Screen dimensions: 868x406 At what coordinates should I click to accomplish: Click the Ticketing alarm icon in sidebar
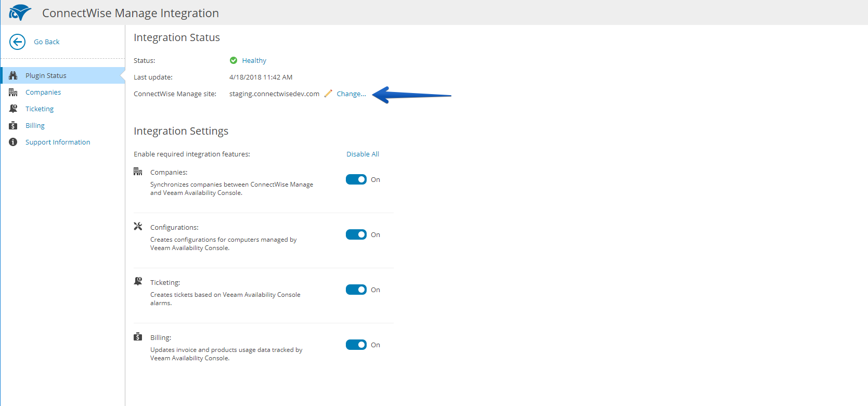[13, 109]
